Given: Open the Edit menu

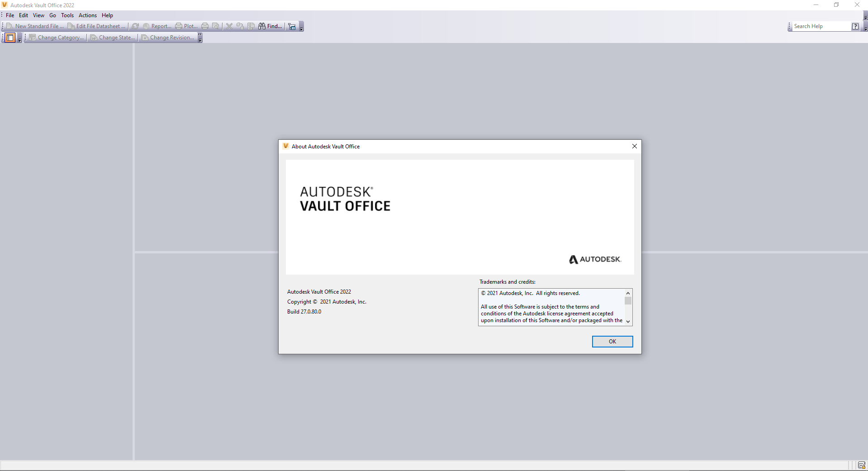Looking at the screenshot, I should [x=24, y=15].
